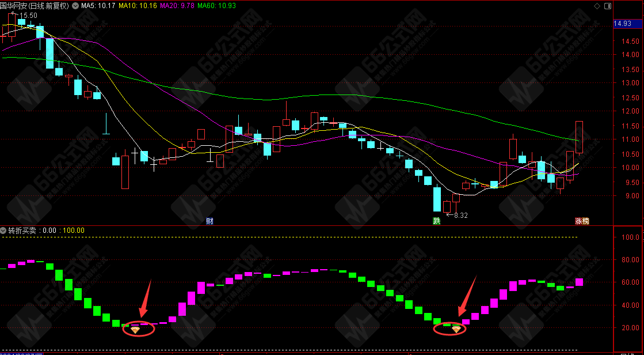Image resolution: width=644 pixels, height=355 pixels.
Task: Click the 涨榜 marker under the last candle
Action: pyautogui.click(x=582, y=221)
